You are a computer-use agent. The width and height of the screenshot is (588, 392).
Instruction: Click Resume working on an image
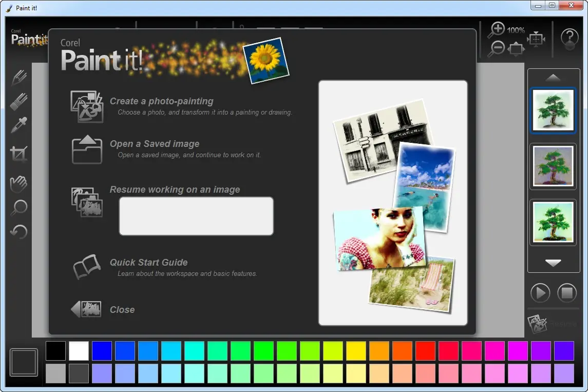click(175, 190)
